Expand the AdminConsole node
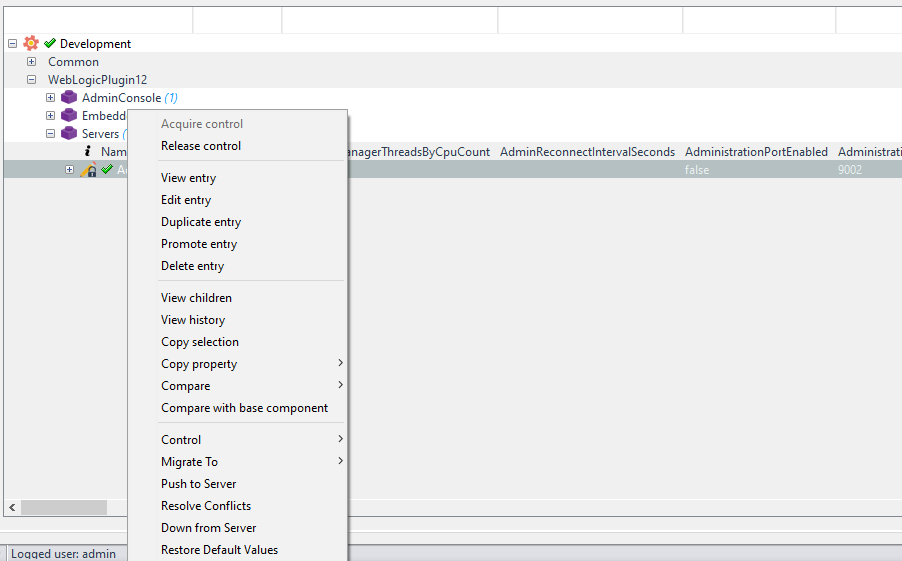Viewport: 902px width, 561px height. pos(51,97)
